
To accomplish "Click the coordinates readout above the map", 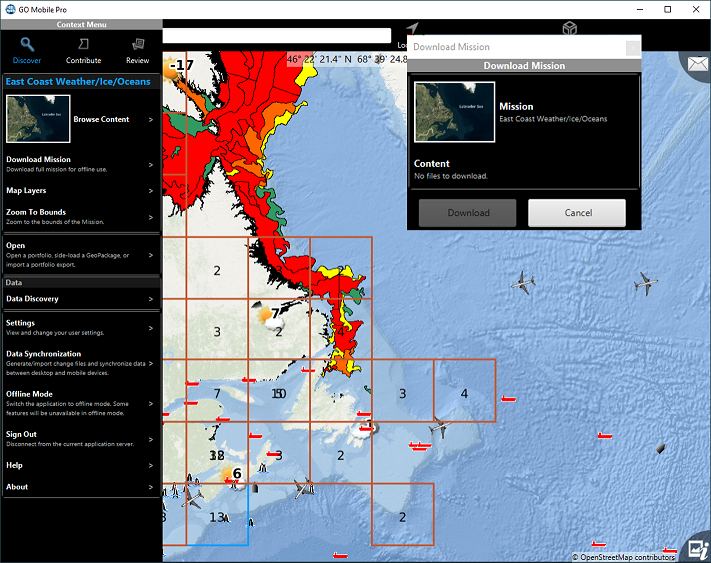I will (x=347, y=59).
